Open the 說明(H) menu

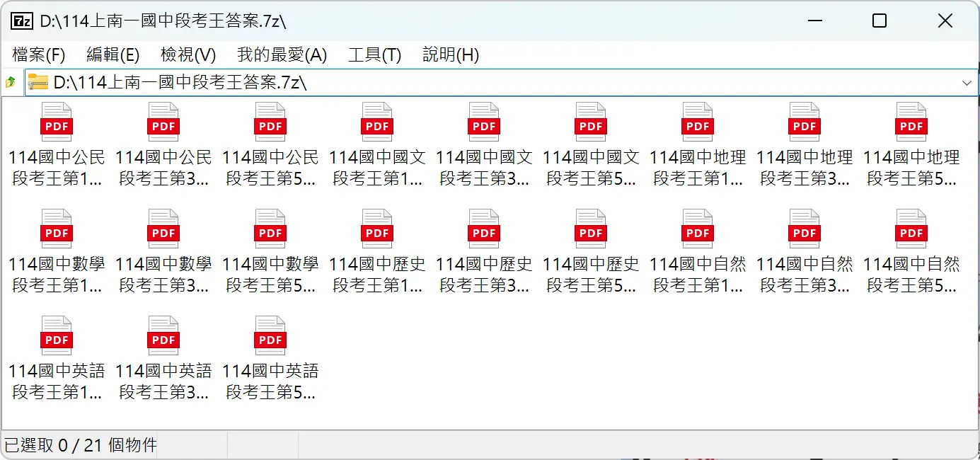click(451, 54)
